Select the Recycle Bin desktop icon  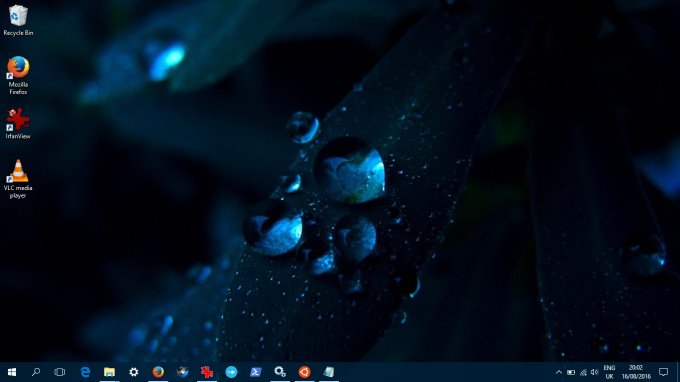18,20
